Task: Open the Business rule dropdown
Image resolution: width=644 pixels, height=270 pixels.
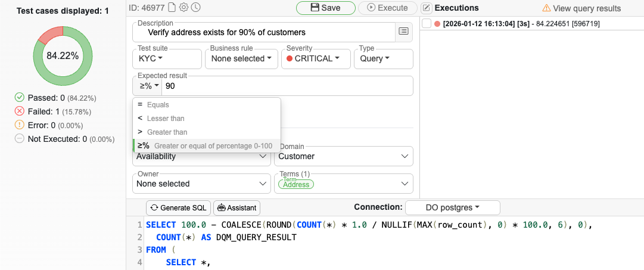Action: 241,58
